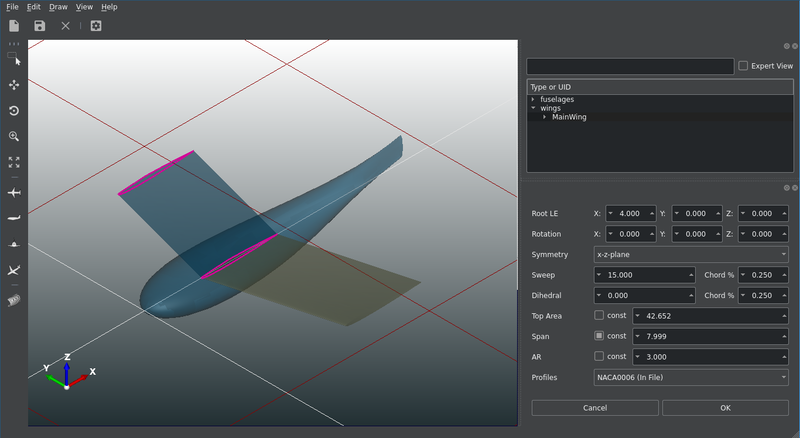The width and height of the screenshot is (800, 438).
Task: Expand the fuselages tree node
Action: click(534, 100)
